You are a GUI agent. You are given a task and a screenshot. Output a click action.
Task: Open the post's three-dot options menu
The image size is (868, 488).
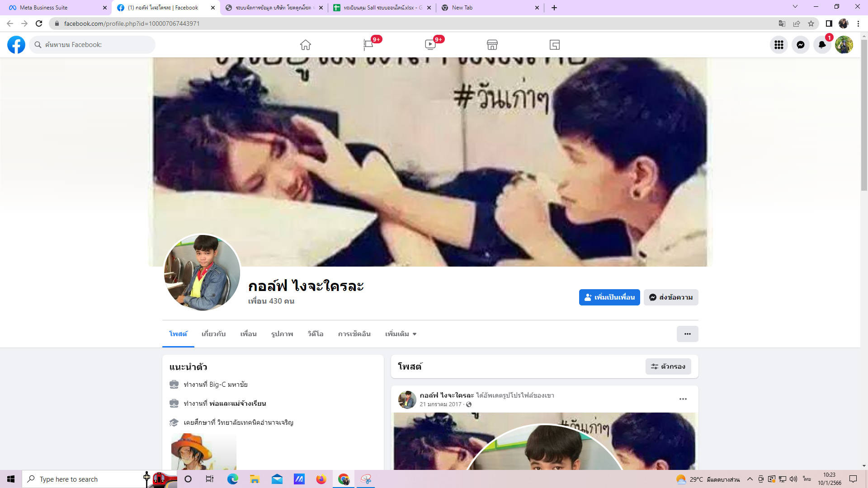click(x=683, y=399)
